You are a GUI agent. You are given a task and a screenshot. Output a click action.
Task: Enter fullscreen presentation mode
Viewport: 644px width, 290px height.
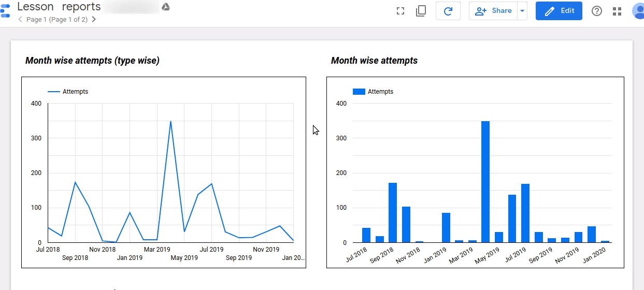point(400,11)
